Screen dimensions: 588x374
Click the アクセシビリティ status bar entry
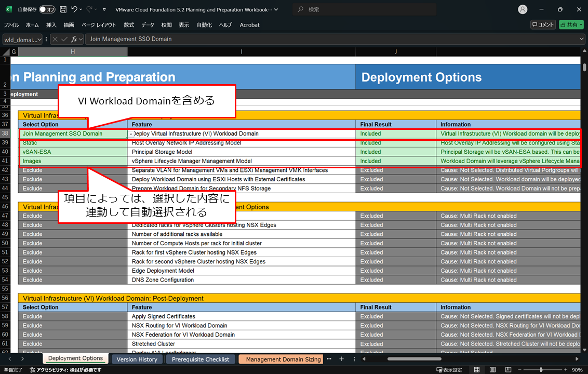(x=65, y=370)
